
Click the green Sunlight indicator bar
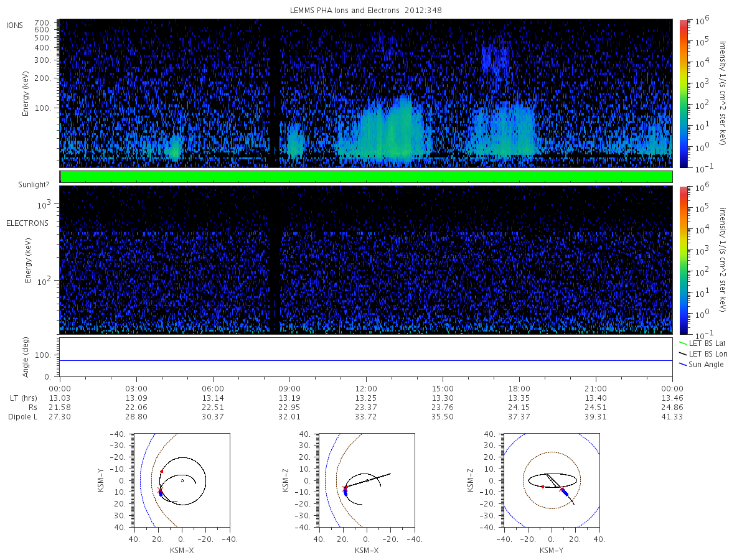tap(366, 177)
